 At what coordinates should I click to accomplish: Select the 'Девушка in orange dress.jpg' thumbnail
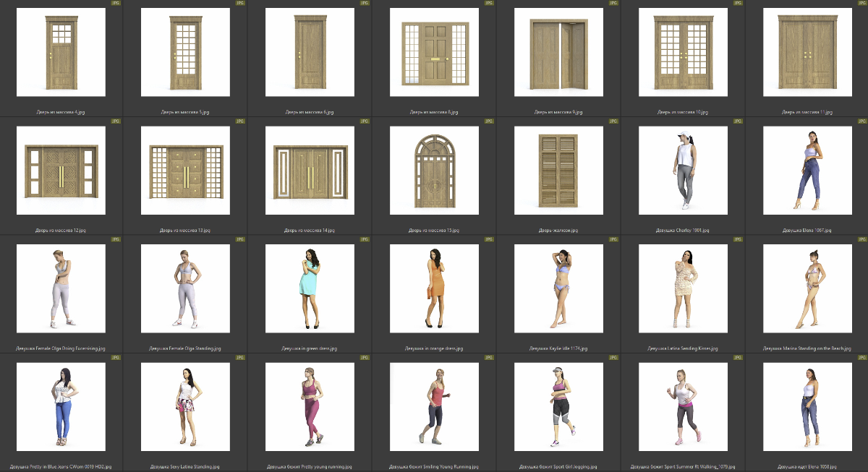pos(434,288)
